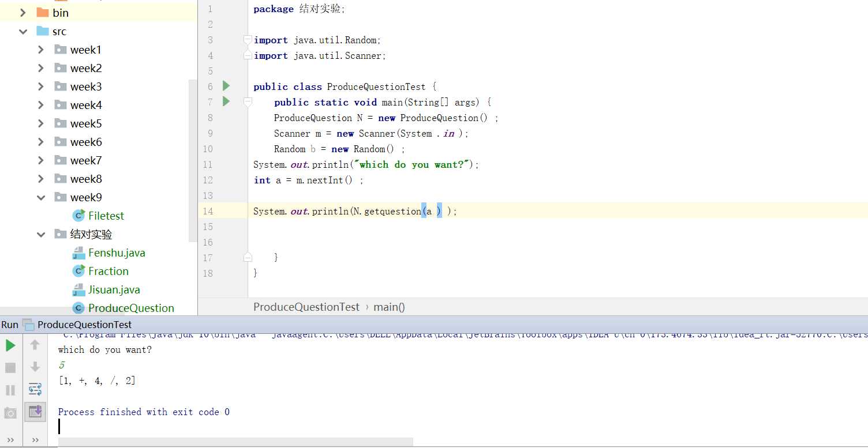Screen dimensions: 868x448
Task: Click the bottom-left expand tool windows chevron
Action: 10,440
